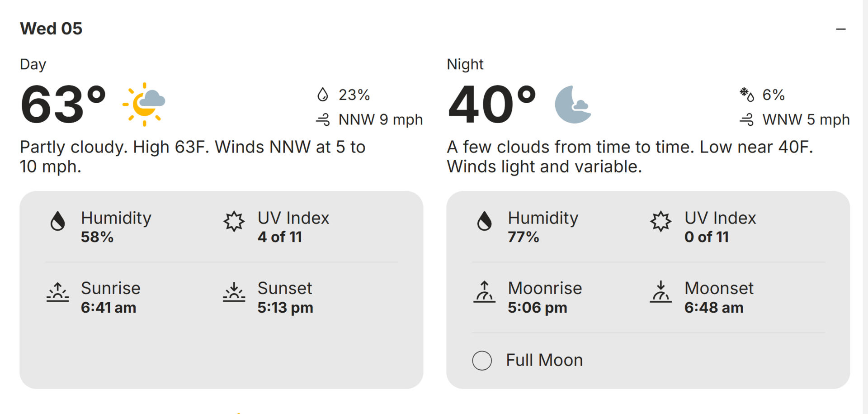Click the day Humidity droplet icon

point(58,221)
